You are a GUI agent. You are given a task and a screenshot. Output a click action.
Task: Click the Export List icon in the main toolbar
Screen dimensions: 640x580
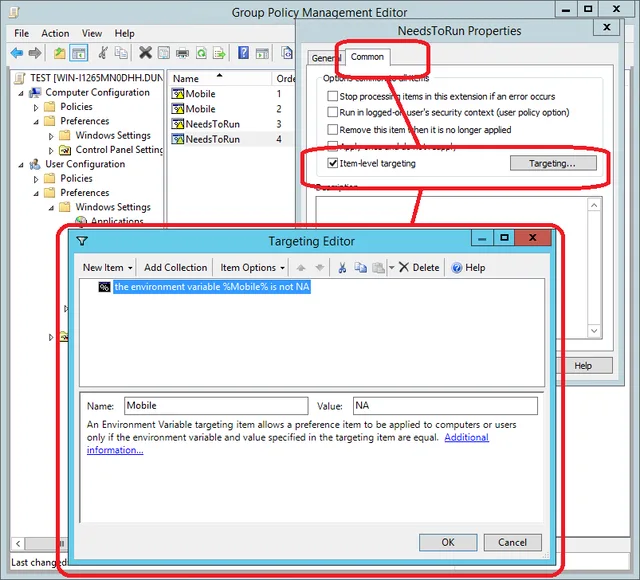219,53
